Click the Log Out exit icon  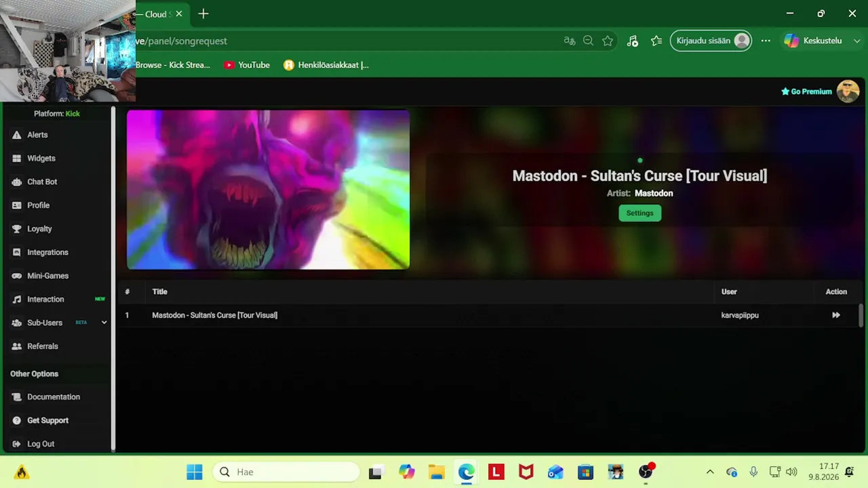coord(17,444)
